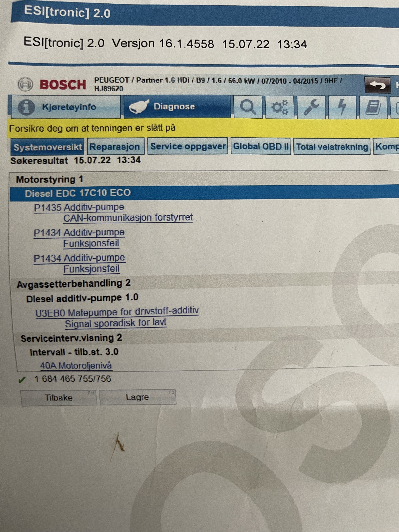Screen dimensions: 399x532
Task: Select Intervall - tilb.st. 3.0 row
Action: [x=74, y=352]
